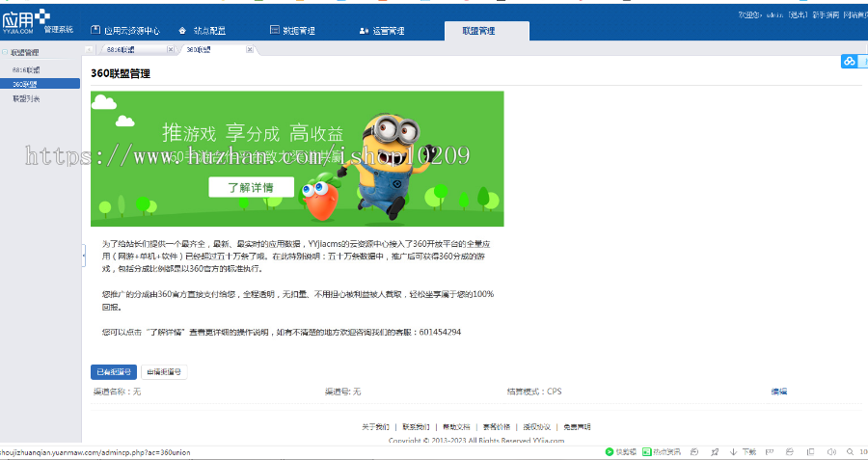Close the 8816联盟 page tab
Viewport: 868px width, 460px height.
(x=170, y=50)
